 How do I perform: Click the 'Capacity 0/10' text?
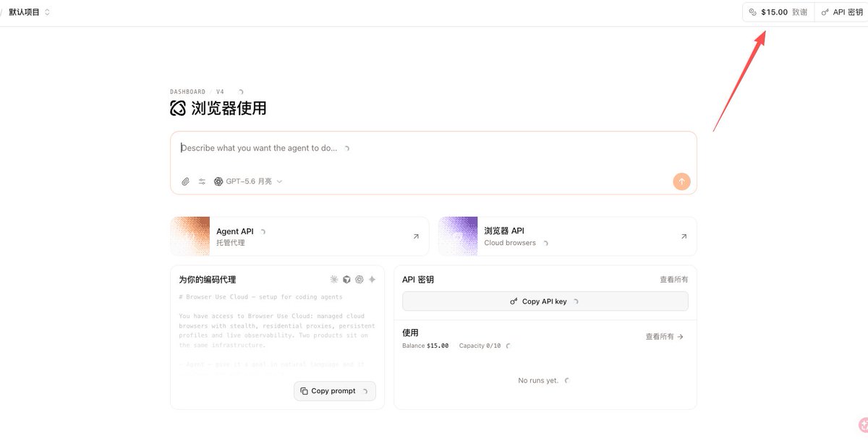tap(480, 346)
